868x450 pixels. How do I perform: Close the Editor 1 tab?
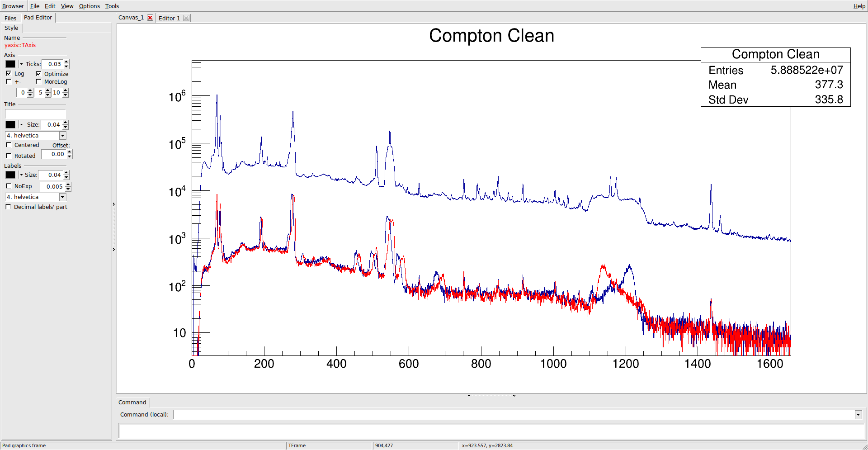(x=186, y=18)
